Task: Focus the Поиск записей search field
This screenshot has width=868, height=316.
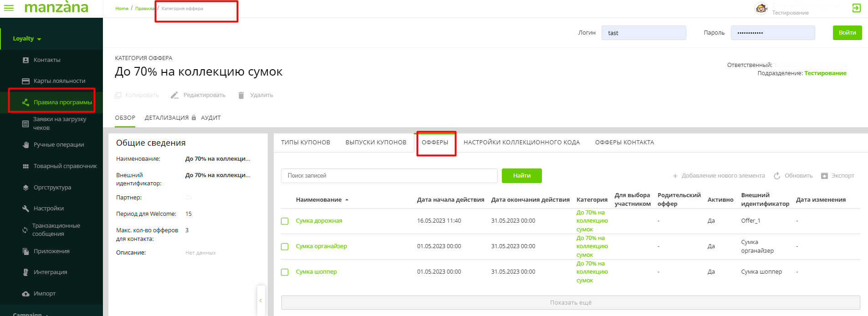Action: pyautogui.click(x=389, y=176)
